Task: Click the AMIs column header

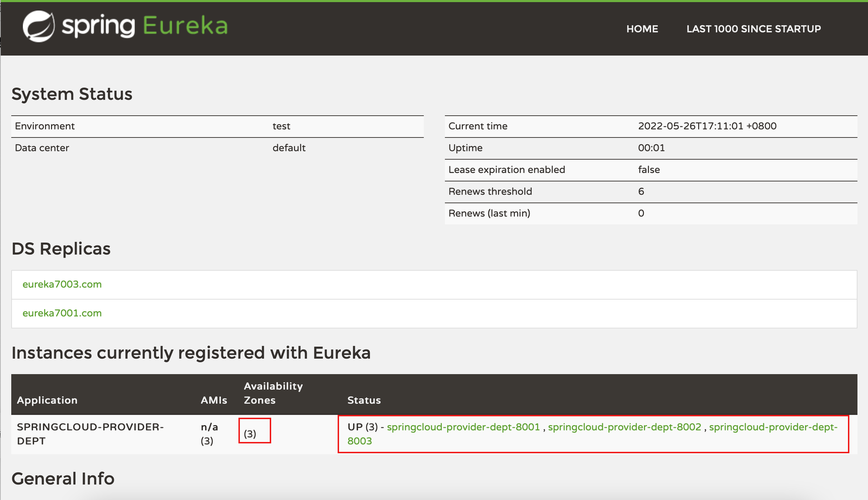Action: click(x=214, y=400)
